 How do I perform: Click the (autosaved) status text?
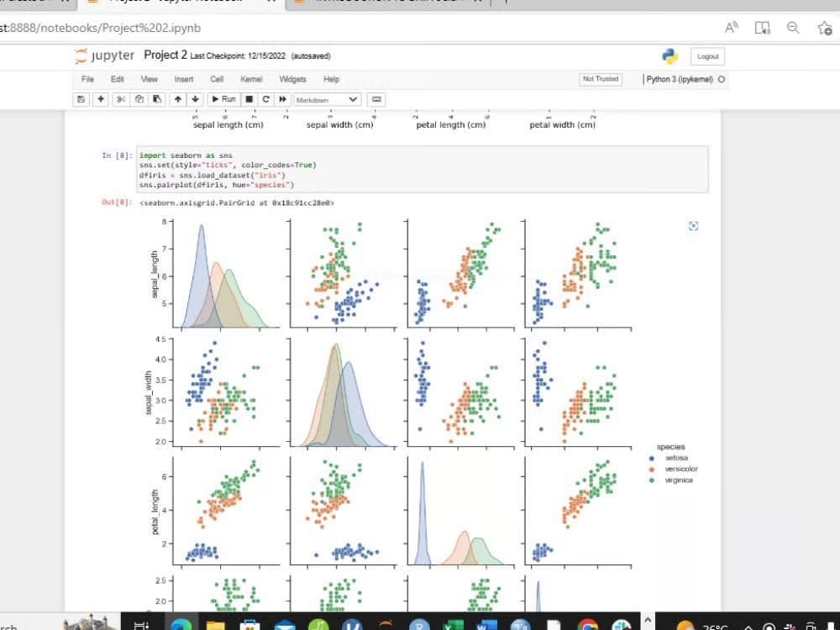point(311,55)
